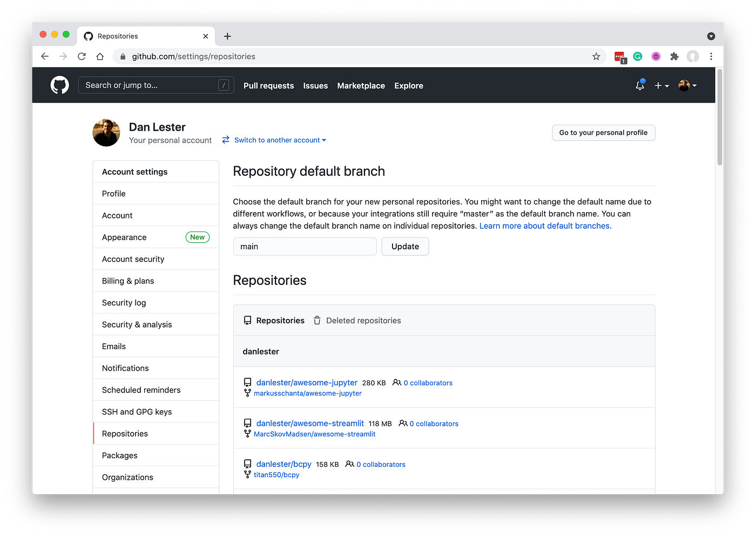756x537 pixels.
Task: Click the bookmark star in the address bar
Action: pyautogui.click(x=596, y=56)
